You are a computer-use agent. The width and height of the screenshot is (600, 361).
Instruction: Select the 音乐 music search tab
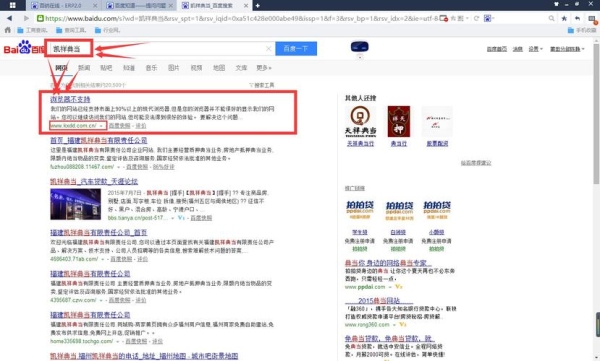click(151, 68)
